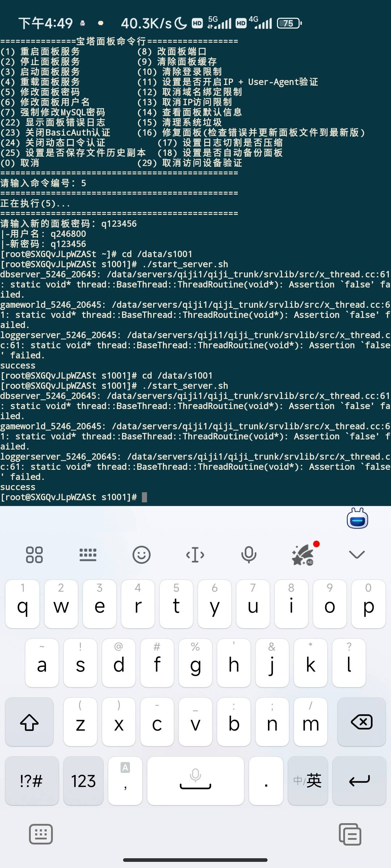Open the emoji smiley panel
This screenshot has width=391, height=868.
click(142, 554)
